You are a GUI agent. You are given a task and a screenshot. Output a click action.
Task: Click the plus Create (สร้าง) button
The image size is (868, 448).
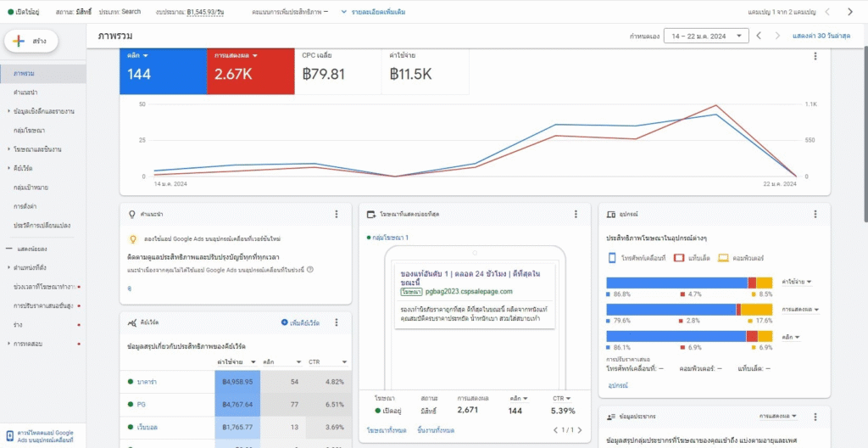31,41
